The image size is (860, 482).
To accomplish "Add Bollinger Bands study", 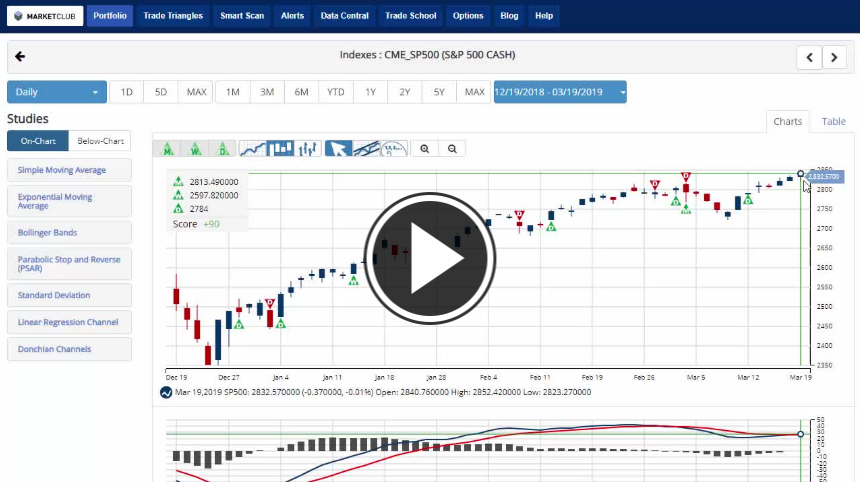I will click(70, 233).
